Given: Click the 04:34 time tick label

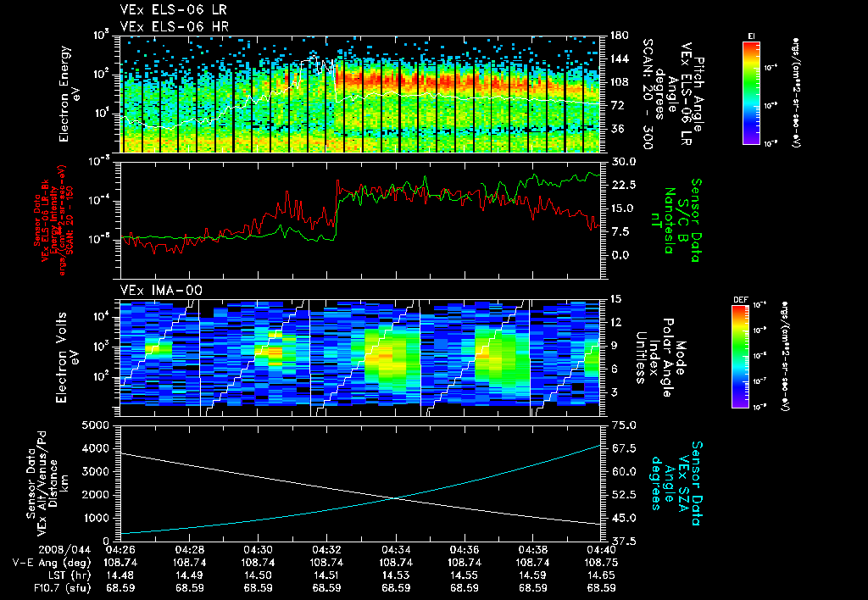Looking at the screenshot, I should click(395, 550).
